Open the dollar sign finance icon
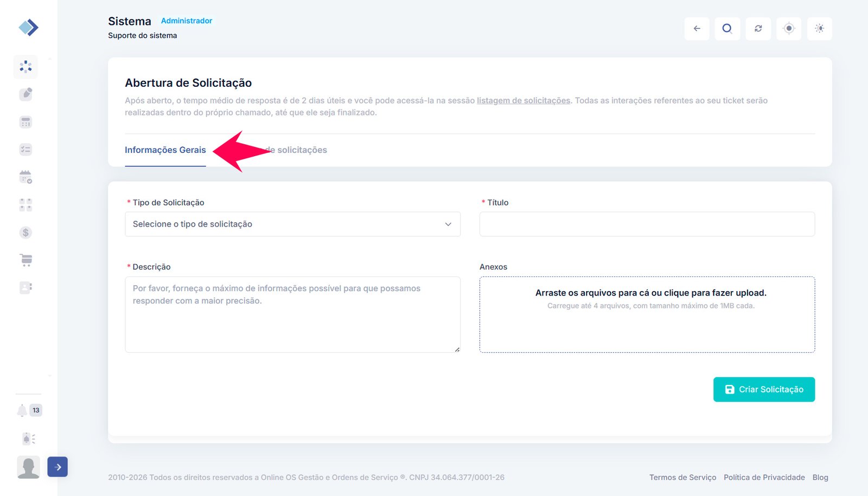 [x=25, y=233]
